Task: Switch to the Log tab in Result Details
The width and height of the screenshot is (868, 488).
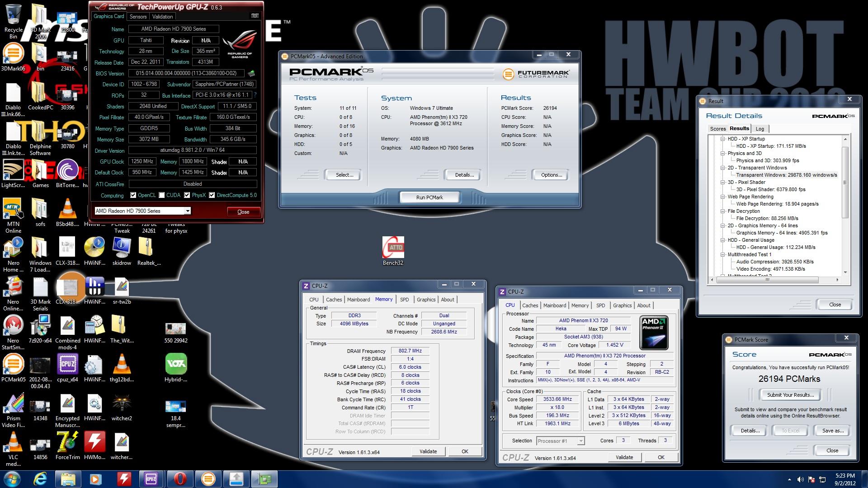Action: 760,129
